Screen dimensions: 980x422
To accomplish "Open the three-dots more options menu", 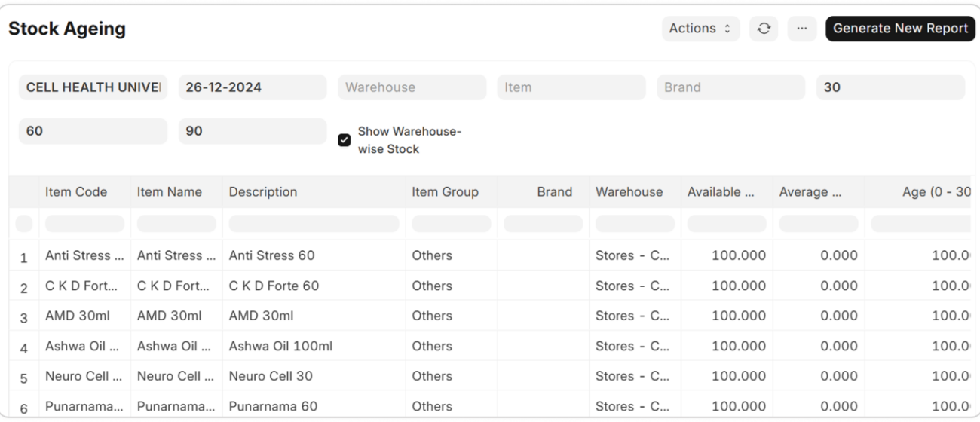I will [801, 29].
